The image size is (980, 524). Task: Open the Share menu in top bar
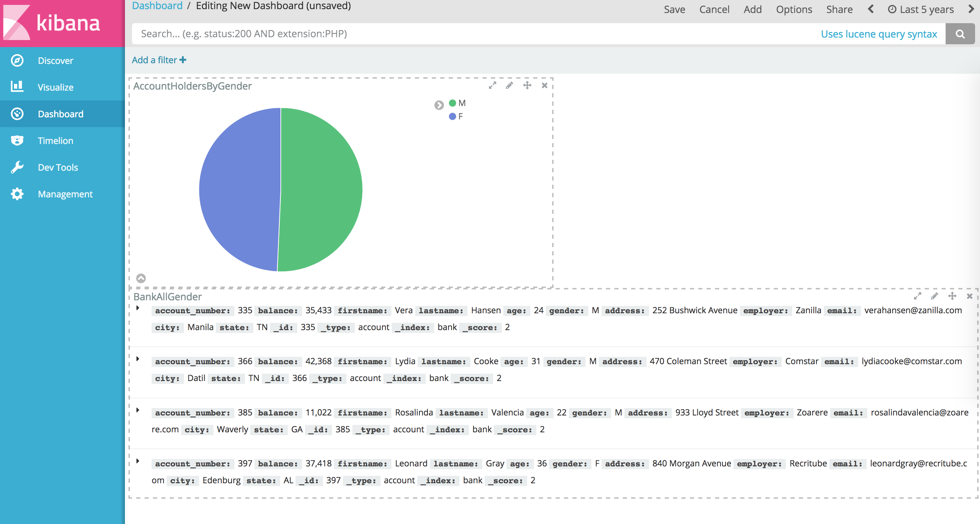pos(839,9)
